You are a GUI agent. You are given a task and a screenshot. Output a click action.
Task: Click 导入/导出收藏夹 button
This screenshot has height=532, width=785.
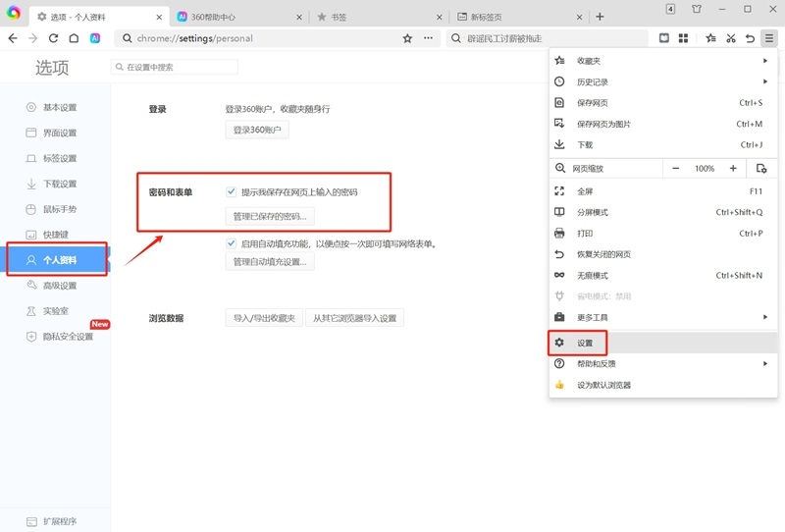coord(264,318)
